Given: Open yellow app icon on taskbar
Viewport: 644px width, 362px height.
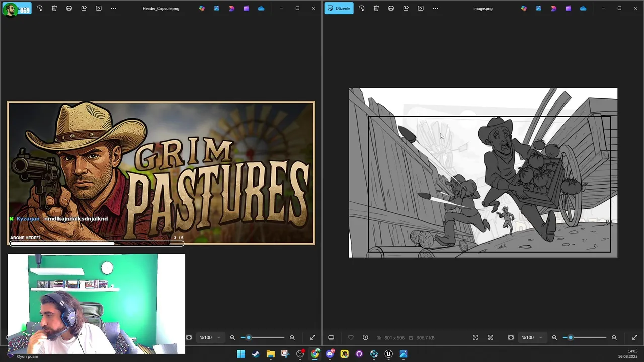Looking at the screenshot, I should click(x=345, y=354).
